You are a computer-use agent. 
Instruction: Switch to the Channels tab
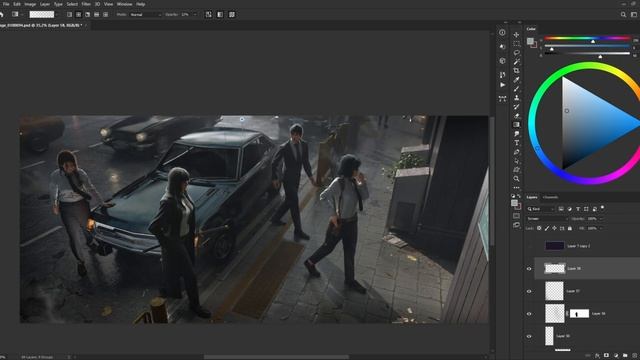[550, 197]
